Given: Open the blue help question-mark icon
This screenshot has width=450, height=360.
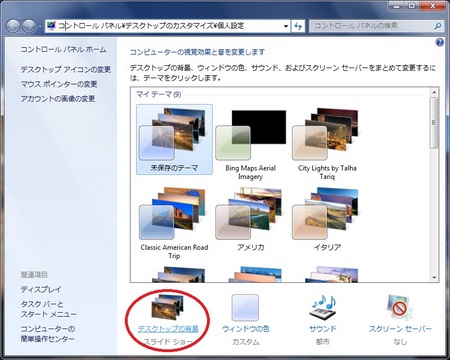Looking at the screenshot, I should tap(440, 42).
